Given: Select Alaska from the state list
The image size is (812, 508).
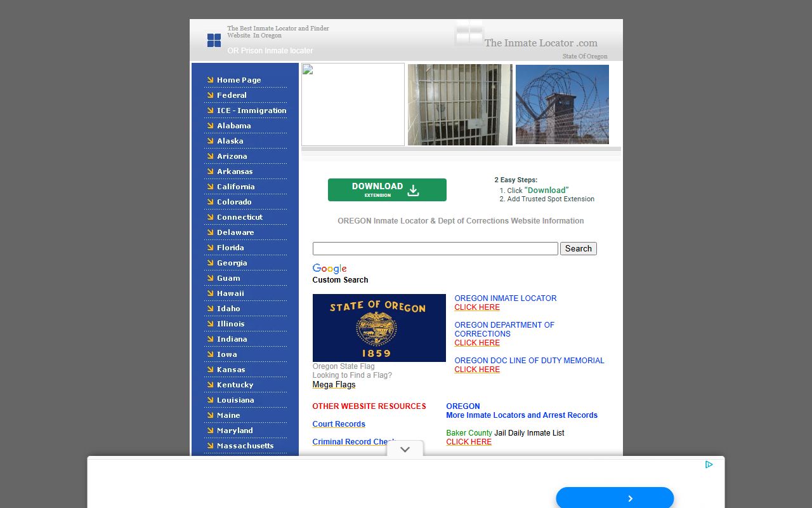Looking at the screenshot, I should [230, 141].
